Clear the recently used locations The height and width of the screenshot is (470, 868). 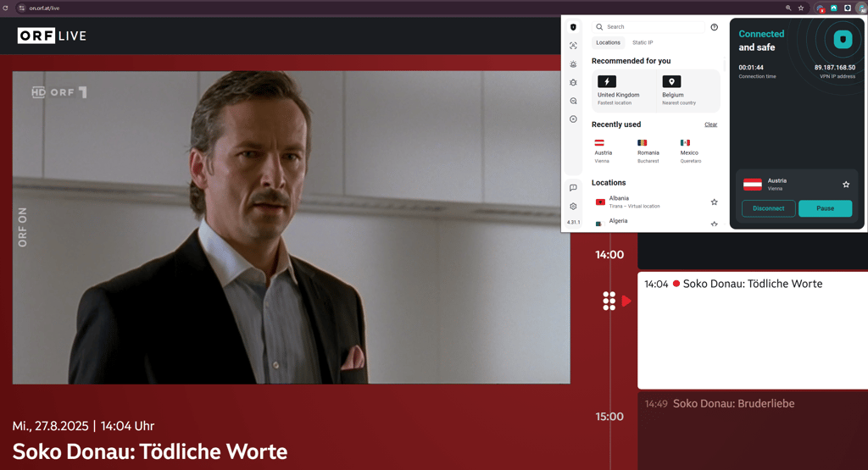click(x=711, y=124)
